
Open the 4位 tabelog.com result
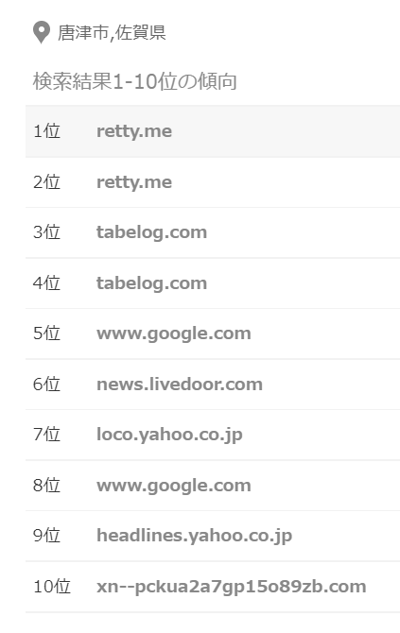(213, 283)
